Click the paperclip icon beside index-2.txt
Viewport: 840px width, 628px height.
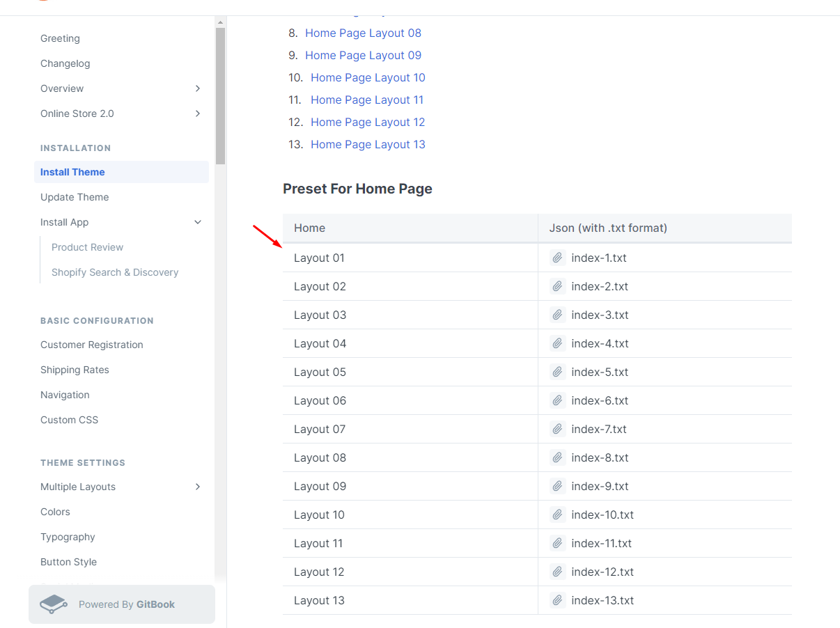coord(557,286)
